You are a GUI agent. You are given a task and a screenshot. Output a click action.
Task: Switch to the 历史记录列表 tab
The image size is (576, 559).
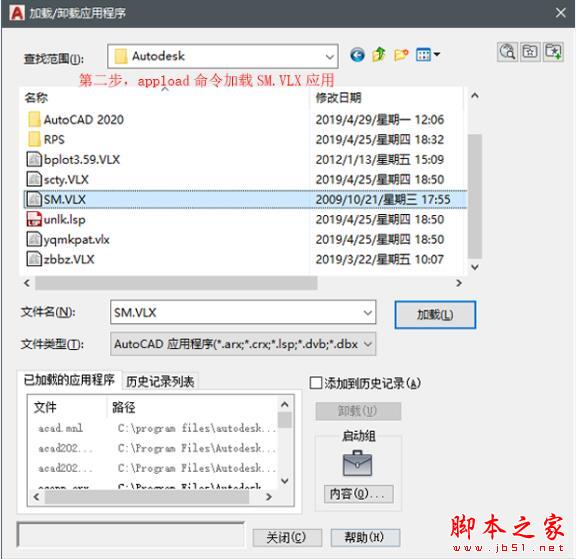[x=160, y=382]
